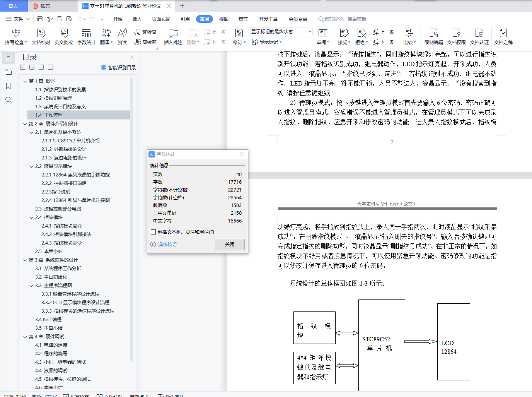Switch to the 引用 ribbon tab
532x397 pixels.
click(x=185, y=19)
